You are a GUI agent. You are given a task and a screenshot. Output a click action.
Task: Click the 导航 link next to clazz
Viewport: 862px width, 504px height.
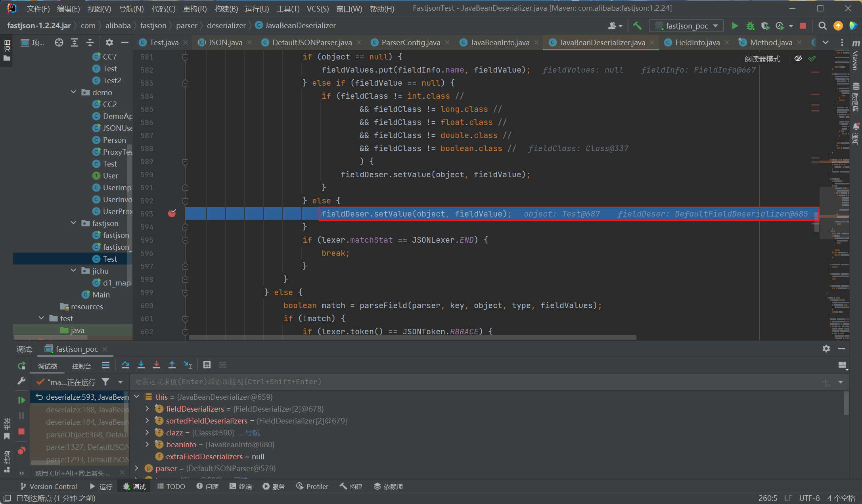253,433
